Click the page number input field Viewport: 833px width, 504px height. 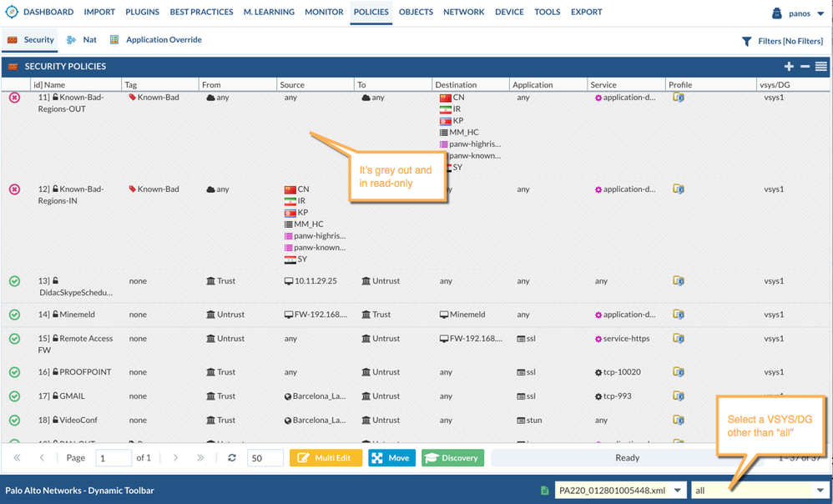[x=113, y=458]
